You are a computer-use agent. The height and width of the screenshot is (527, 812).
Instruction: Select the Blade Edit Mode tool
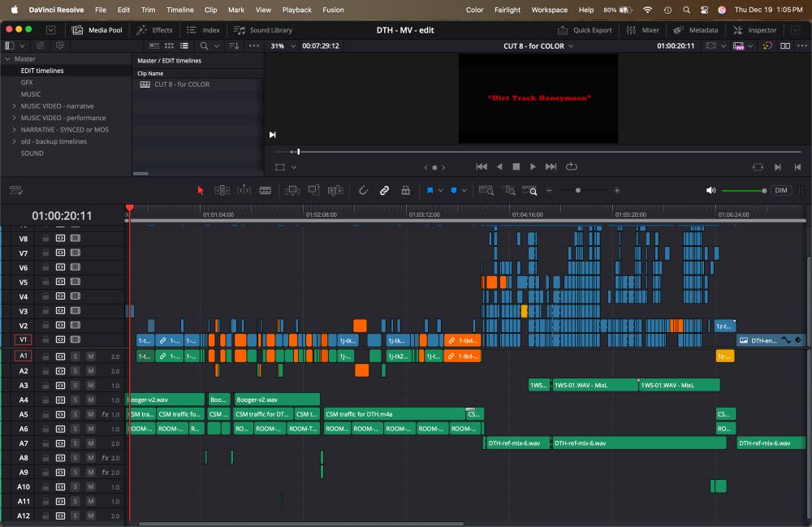pyautogui.click(x=266, y=191)
